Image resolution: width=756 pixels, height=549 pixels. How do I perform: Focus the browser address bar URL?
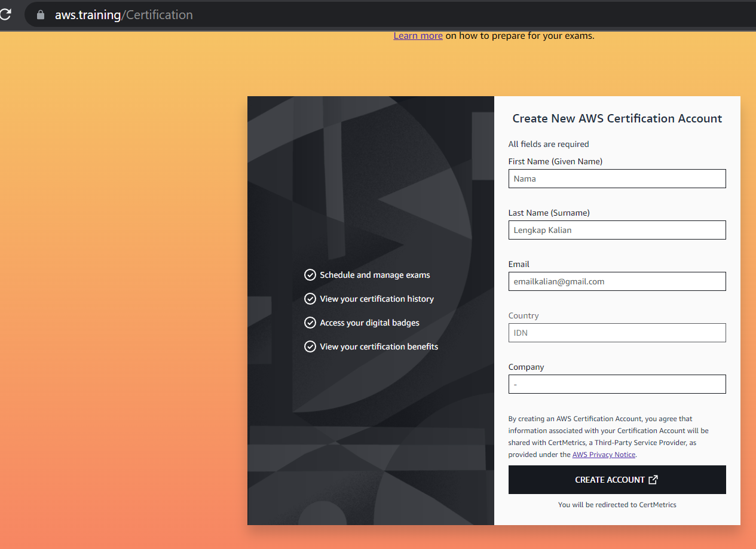pyautogui.click(x=124, y=15)
